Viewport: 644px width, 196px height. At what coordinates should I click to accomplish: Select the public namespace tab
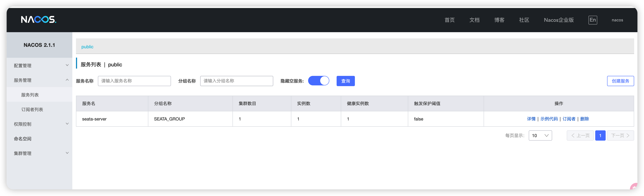(x=87, y=47)
